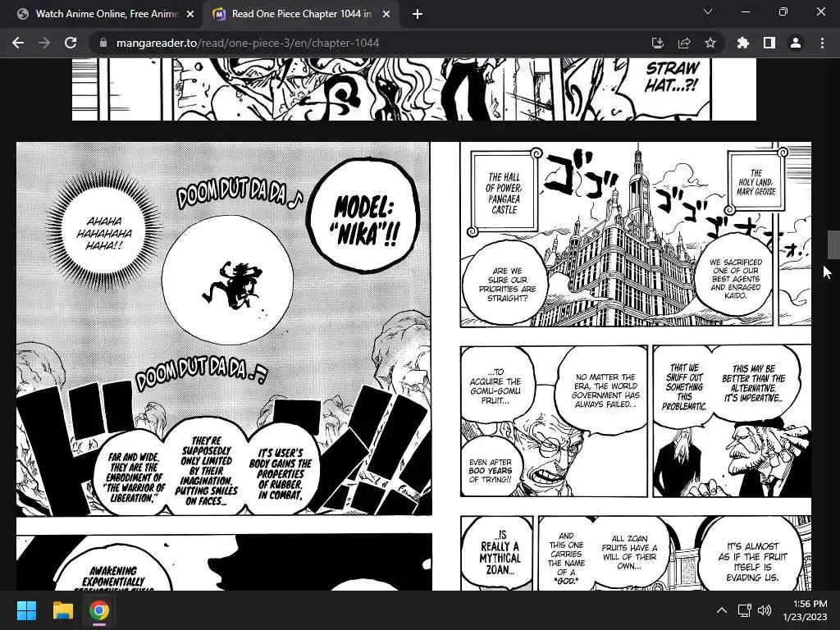View site security lock information
This screenshot has width=840, height=630.
click(x=103, y=43)
